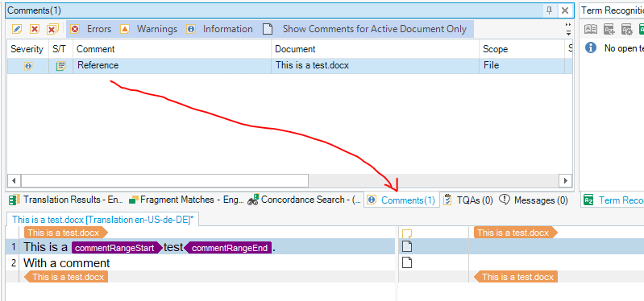Click the View Term Details book icon
Screen dimensions: 644x301
pyautogui.click(x=591, y=29)
